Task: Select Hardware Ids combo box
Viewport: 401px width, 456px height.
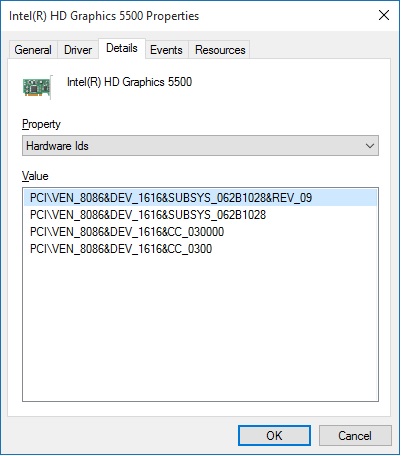Action: pyautogui.click(x=200, y=146)
